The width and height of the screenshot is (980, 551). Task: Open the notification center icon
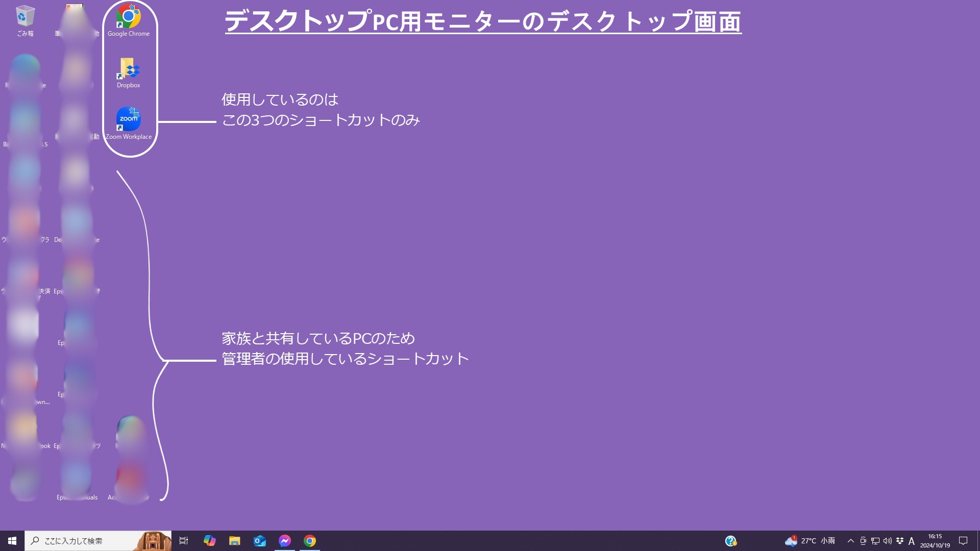(963, 541)
